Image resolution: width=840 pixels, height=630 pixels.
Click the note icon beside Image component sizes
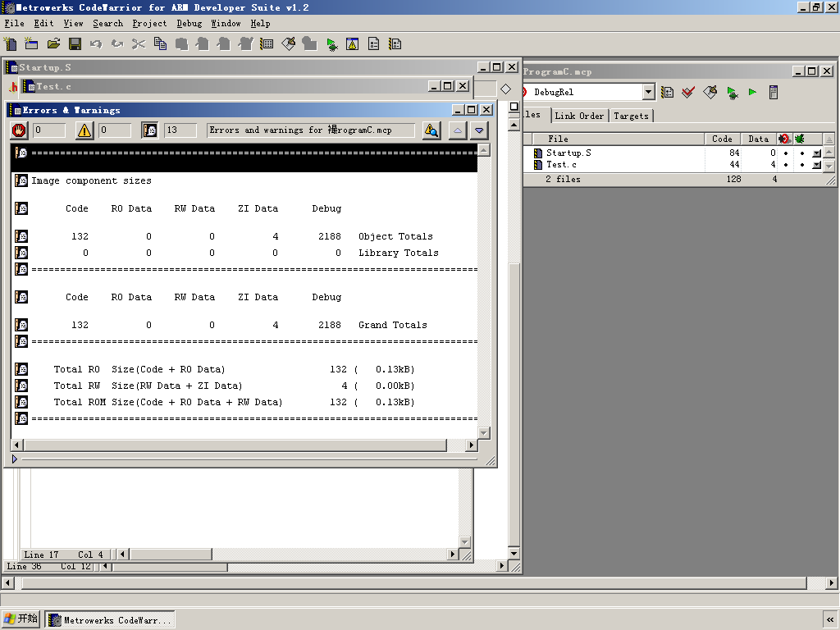pyautogui.click(x=21, y=180)
